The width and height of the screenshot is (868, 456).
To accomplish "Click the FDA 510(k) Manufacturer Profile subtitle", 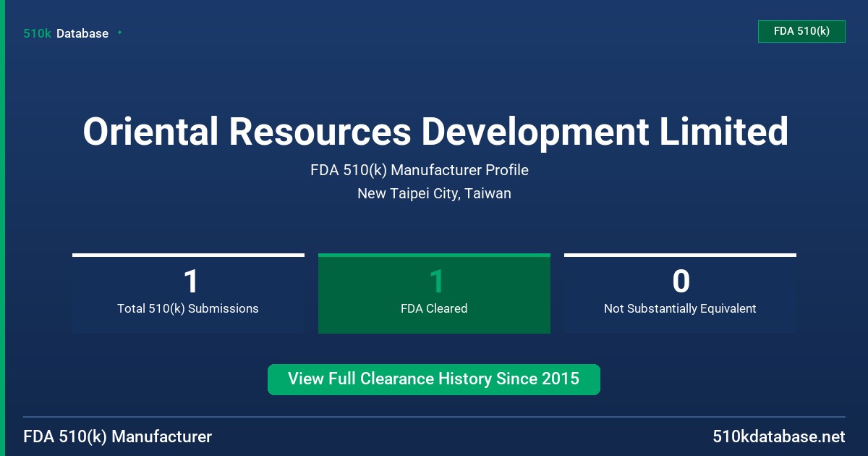I will [x=420, y=171].
